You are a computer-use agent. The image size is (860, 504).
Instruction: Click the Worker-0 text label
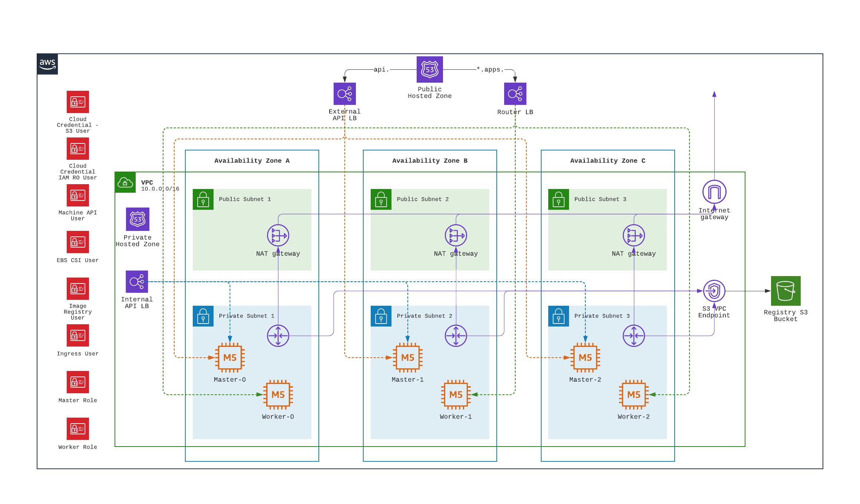pos(278,417)
